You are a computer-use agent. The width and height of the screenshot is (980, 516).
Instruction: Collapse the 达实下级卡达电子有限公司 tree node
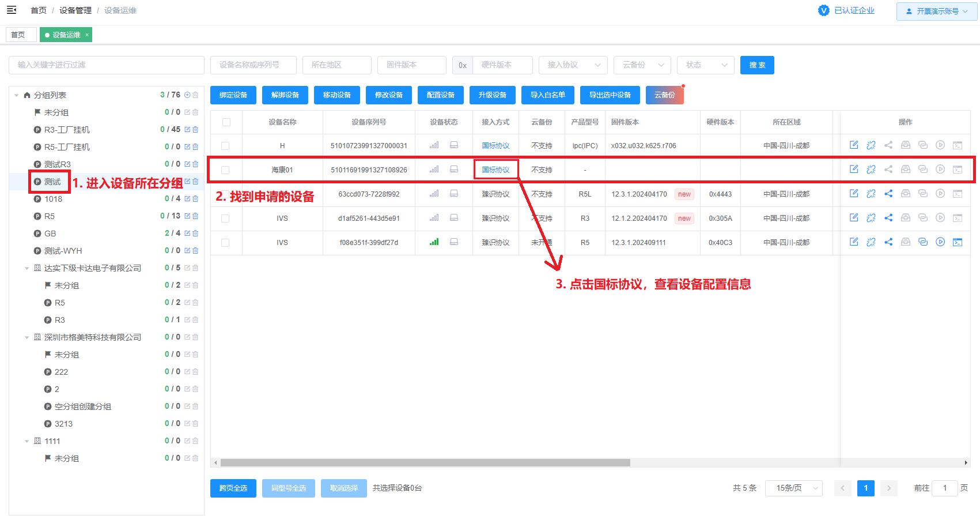27,268
